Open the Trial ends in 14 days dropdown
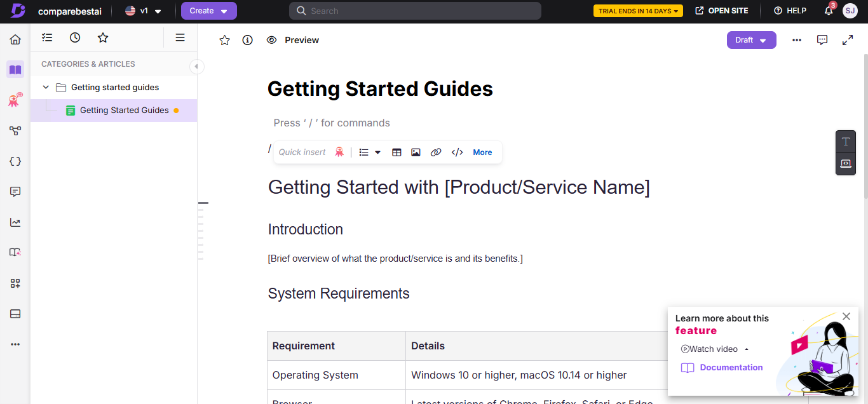Screen dimensions: 868x404 tap(638, 11)
